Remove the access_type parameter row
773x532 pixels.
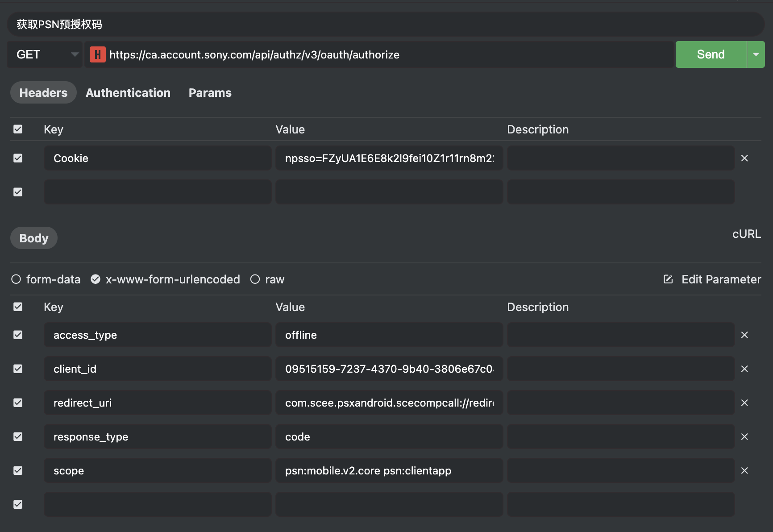[744, 335]
